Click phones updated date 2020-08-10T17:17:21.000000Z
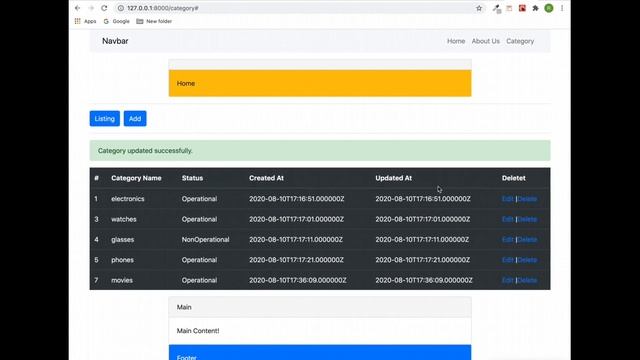Screen dimensions: 640x360 (422, 260)
